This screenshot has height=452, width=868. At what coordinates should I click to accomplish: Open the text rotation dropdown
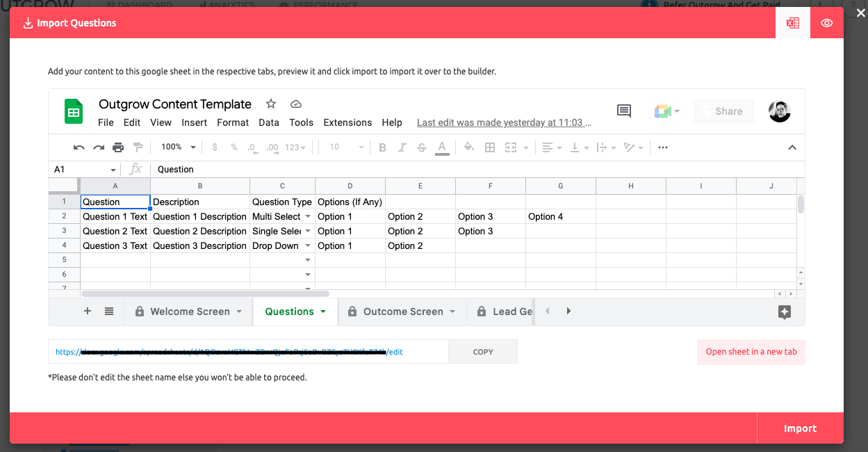(633, 147)
